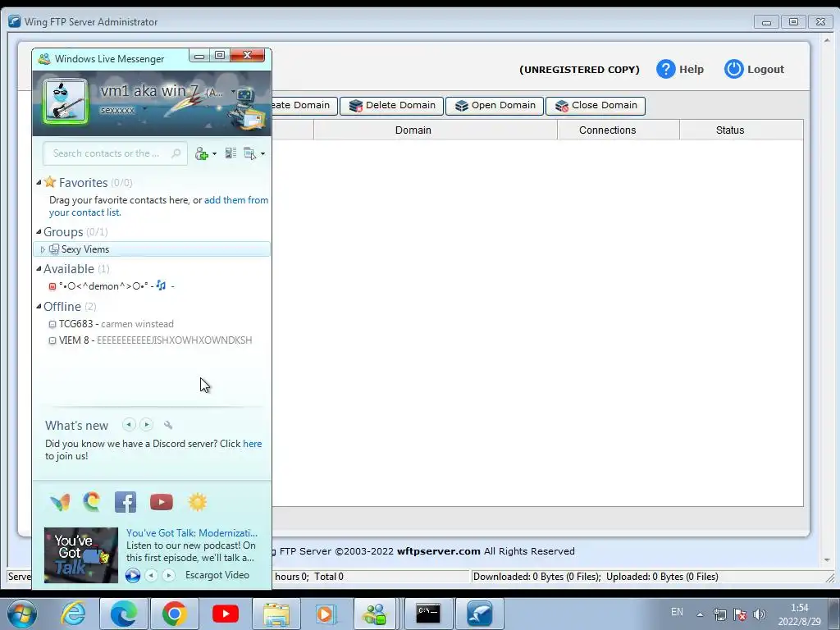Click the busy status icon beside demon contact
The width and height of the screenshot is (840, 630).
point(52,286)
